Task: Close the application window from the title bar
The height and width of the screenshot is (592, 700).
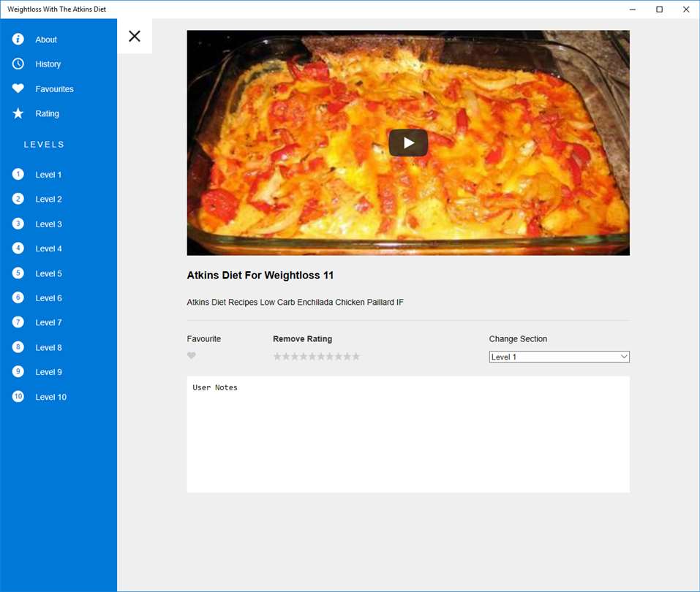Action: [x=686, y=10]
